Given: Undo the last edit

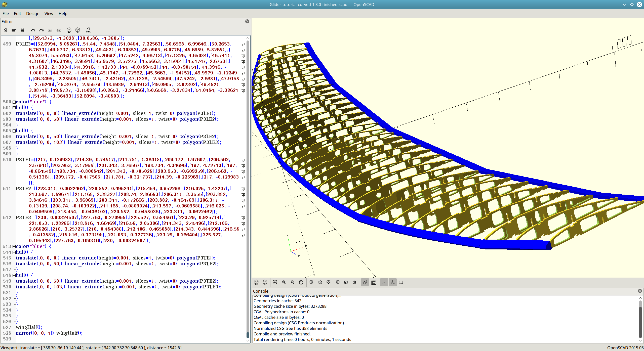Looking at the screenshot, I should coord(32,30).
